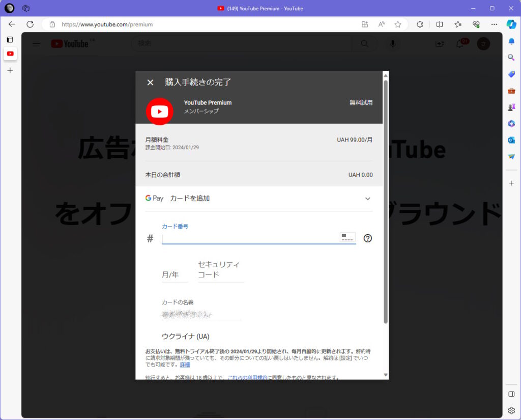This screenshot has height=420, width=521.
Task: Open the sidebar Games chess icon
Action: [511, 107]
